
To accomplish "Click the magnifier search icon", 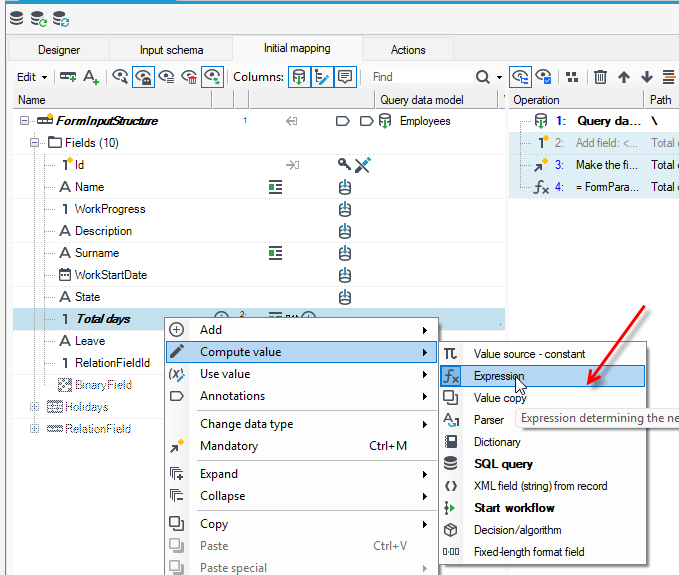I will click(482, 77).
